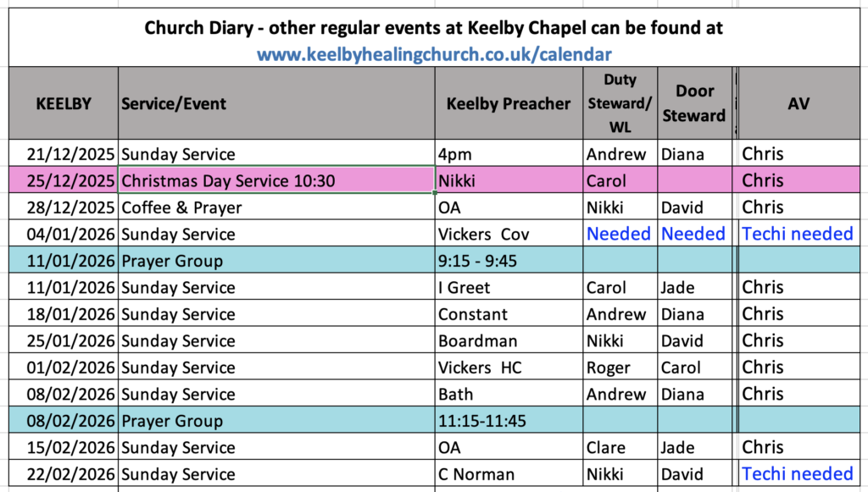Select the date cell 21/12/2025
The width and height of the screenshot is (868, 492).
coord(63,154)
